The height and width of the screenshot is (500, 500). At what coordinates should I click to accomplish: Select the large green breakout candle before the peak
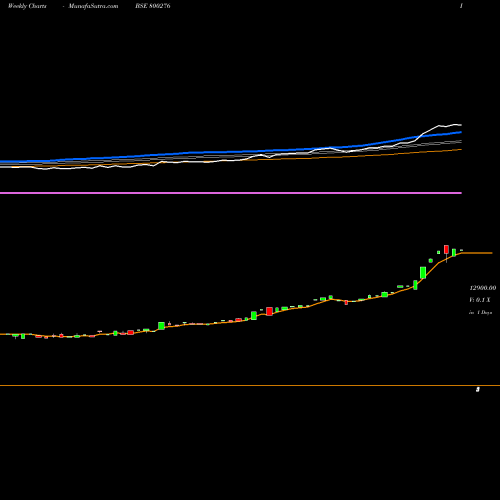tap(423, 272)
